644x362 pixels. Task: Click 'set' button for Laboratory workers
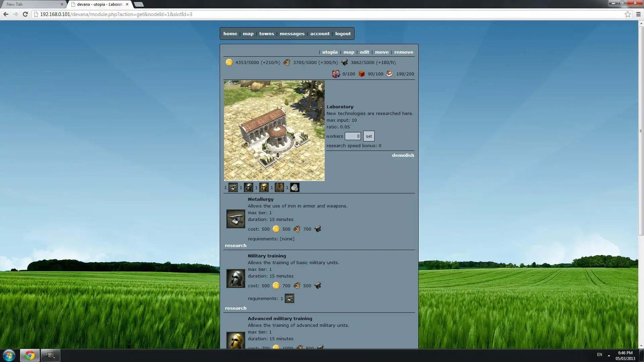pos(368,136)
